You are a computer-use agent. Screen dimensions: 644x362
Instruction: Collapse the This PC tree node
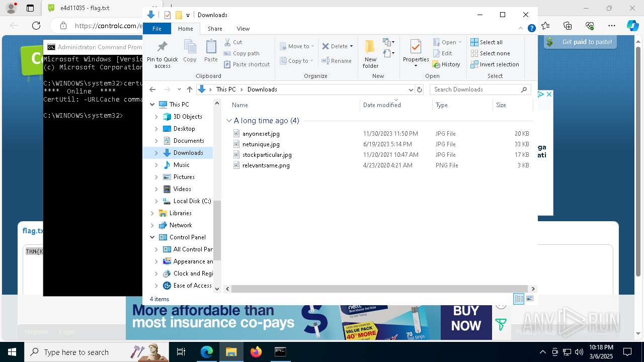coord(152,105)
